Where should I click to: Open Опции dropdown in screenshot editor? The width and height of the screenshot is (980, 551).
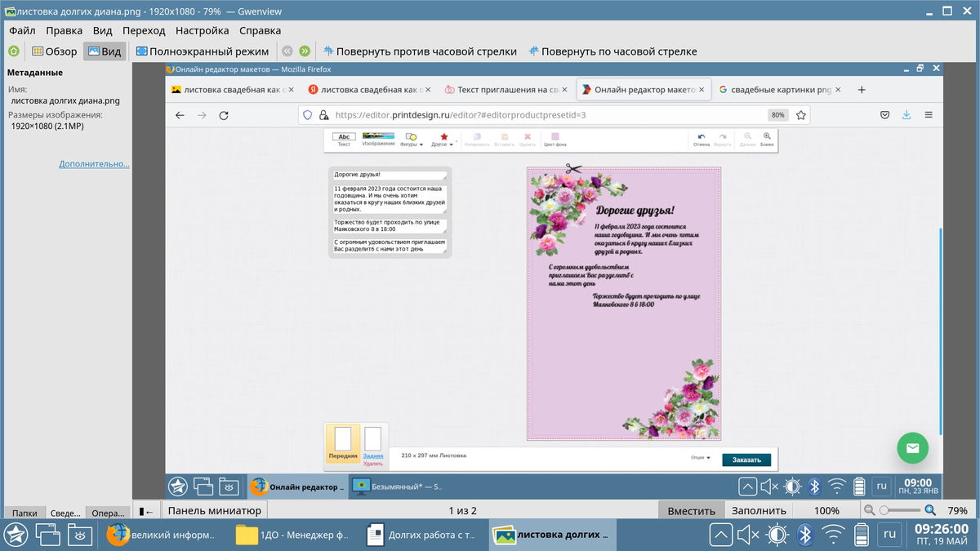pos(701,458)
